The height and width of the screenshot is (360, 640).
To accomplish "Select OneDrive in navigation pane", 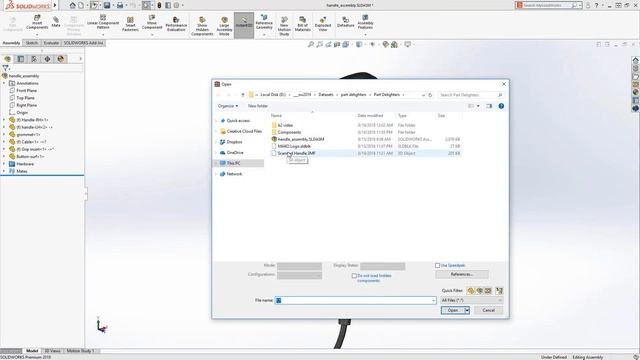I will pyautogui.click(x=234, y=153).
